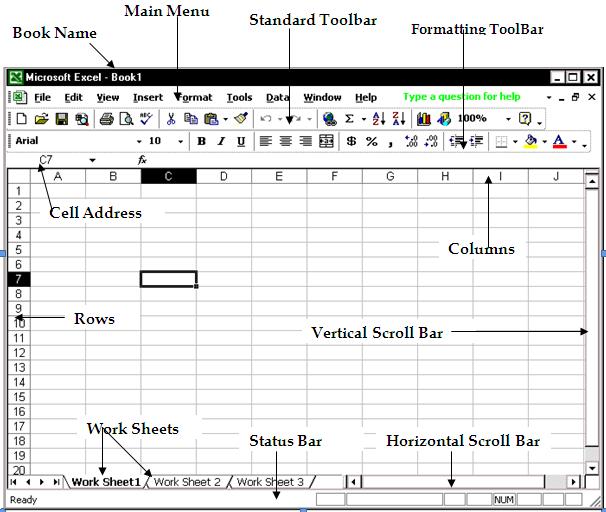The width and height of the screenshot is (606, 512).
Task: Open the File menu
Action: (x=43, y=97)
